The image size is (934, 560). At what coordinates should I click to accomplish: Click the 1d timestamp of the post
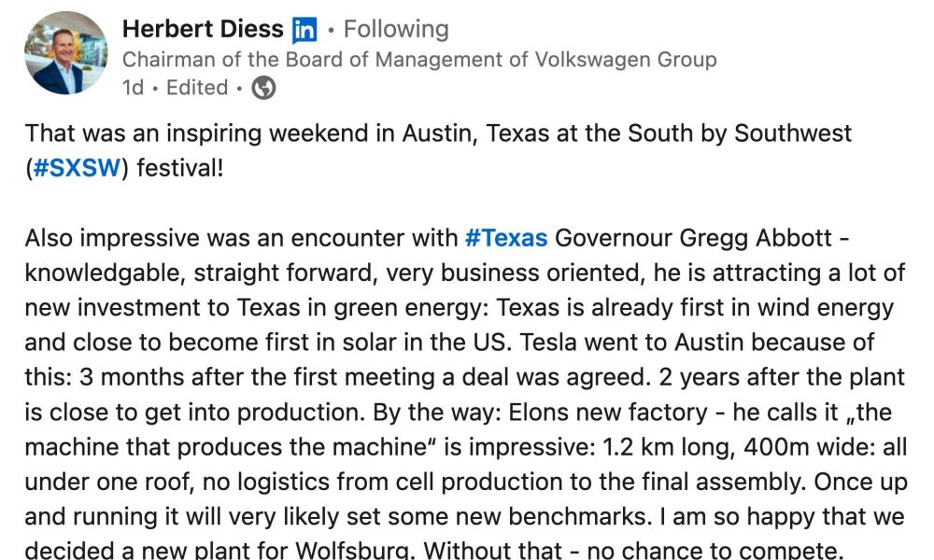click(x=133, y=88)
